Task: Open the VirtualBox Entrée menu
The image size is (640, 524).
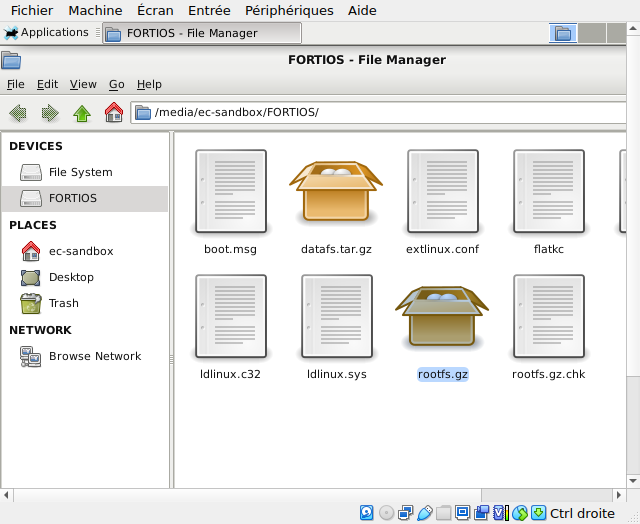Action: (209, 10)
